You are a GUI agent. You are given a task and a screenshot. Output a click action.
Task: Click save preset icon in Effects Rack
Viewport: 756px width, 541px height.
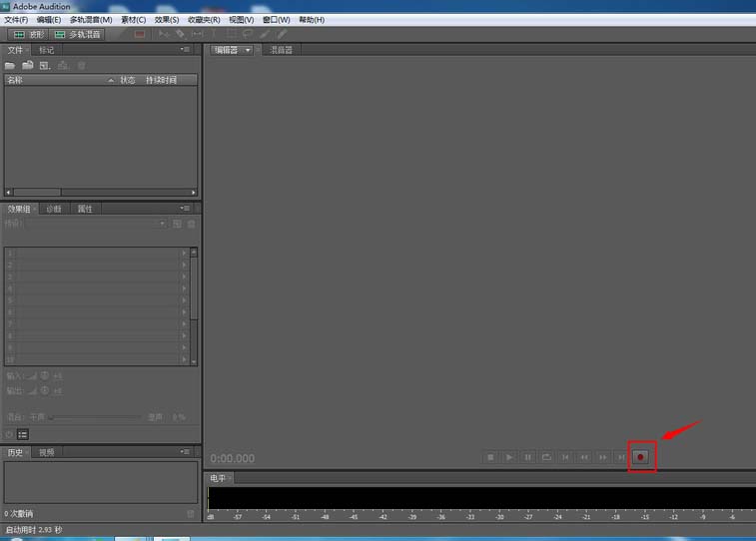pyautogui.click(x=177, y=224)
